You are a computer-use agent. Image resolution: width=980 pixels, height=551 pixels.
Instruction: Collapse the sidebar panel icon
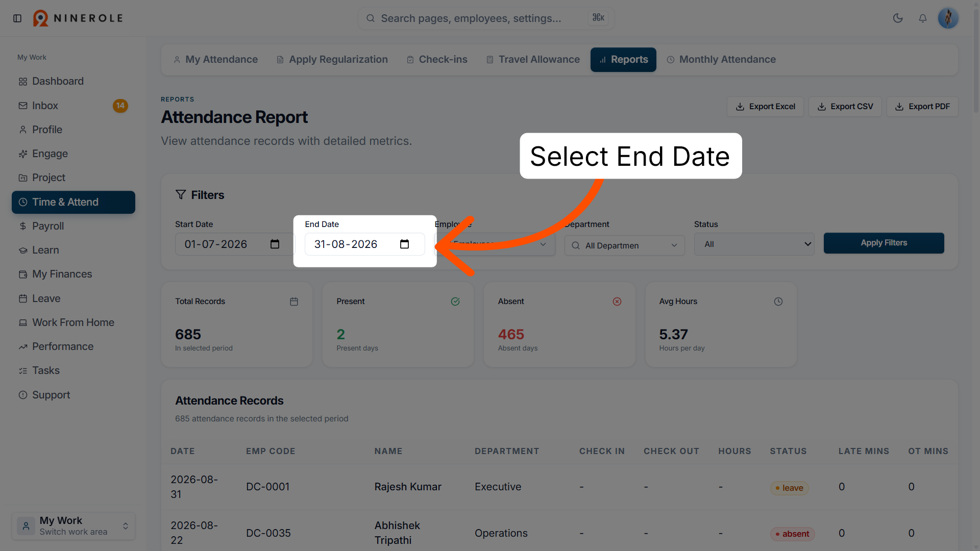(x=17, y=18)
